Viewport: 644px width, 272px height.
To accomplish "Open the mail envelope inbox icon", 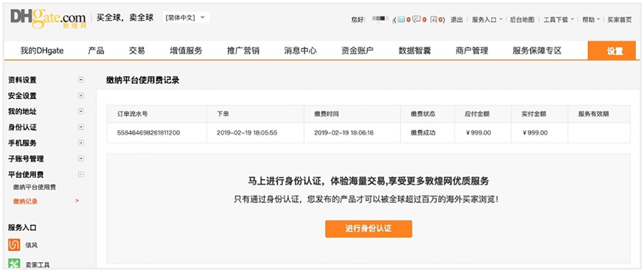I will coord(401,19).
